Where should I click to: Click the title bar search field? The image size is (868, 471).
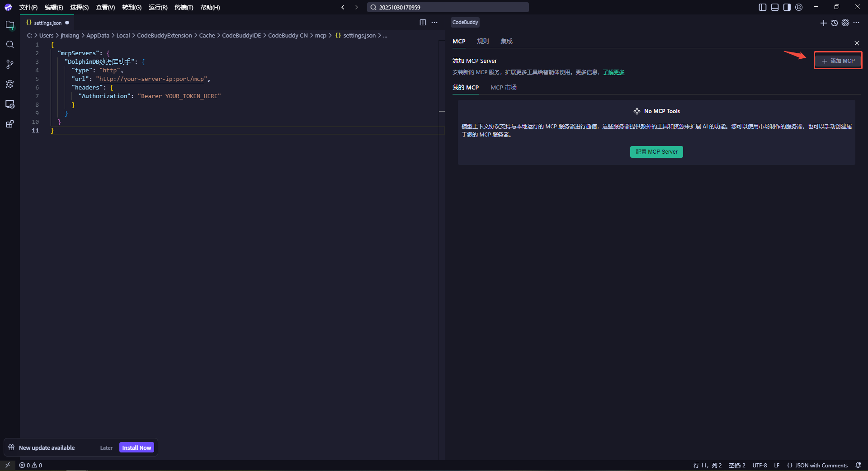click(x=448, y=7)
